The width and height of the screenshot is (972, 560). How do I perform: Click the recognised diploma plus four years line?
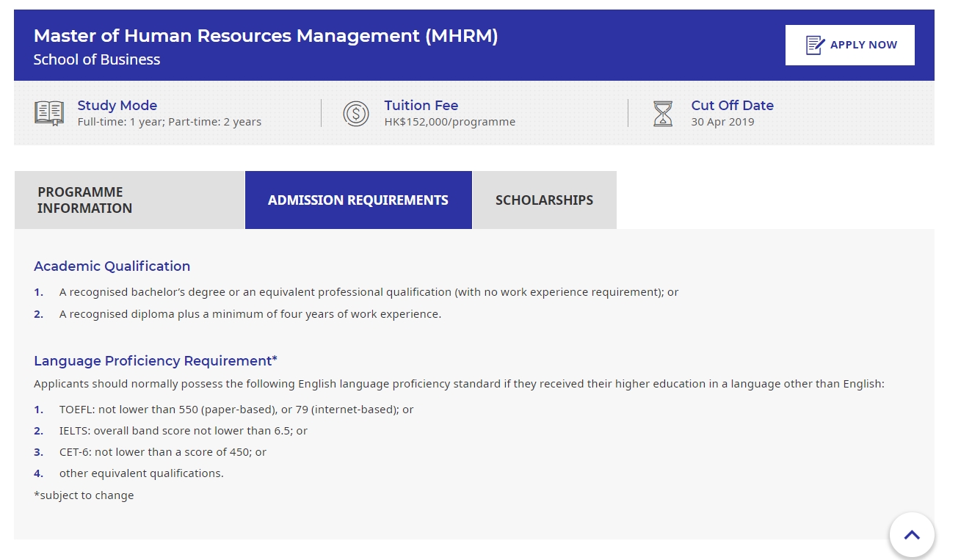point(250,314)
